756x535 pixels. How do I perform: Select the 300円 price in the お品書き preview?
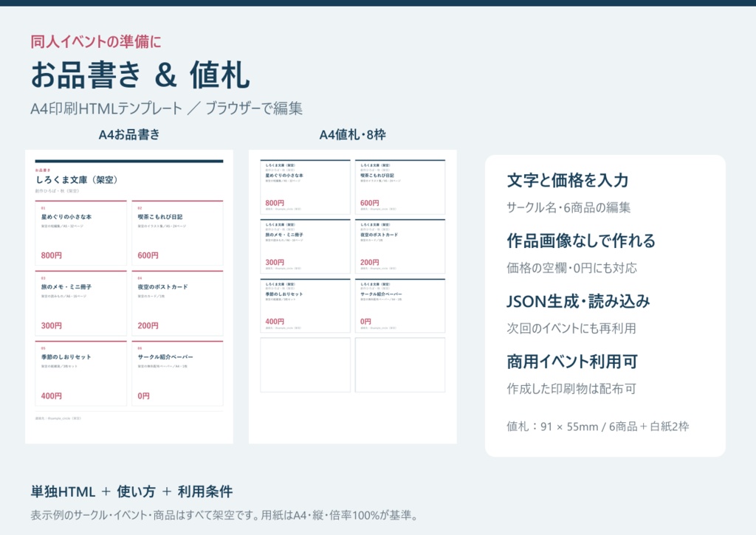tap(52, 326)
